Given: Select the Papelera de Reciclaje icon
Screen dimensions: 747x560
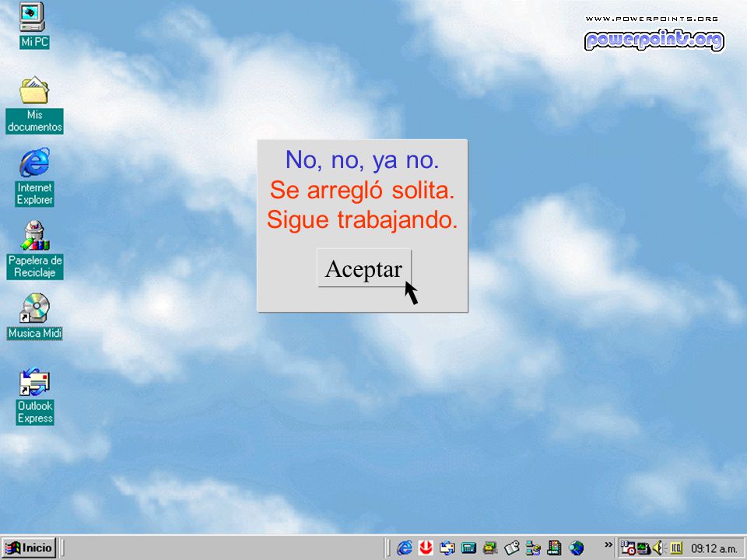Looking at the screenshot, I should (34, 235).
